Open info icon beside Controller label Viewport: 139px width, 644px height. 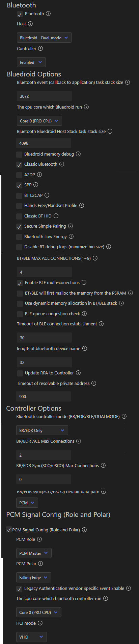pyautogui.click(x=40, y=49)
